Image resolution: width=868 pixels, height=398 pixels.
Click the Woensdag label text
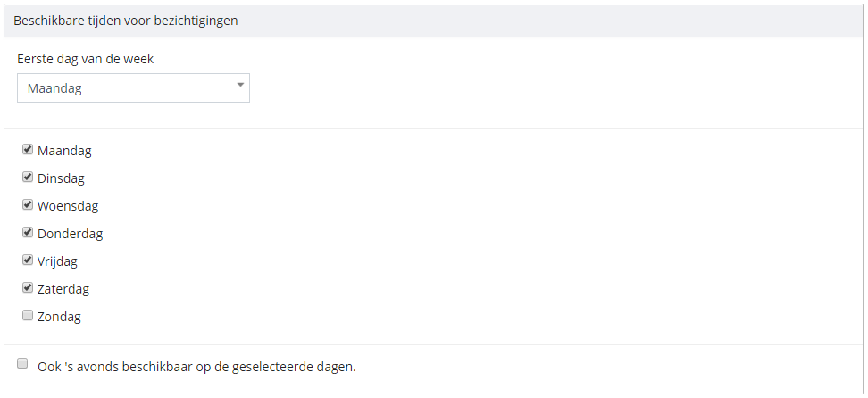68,206
